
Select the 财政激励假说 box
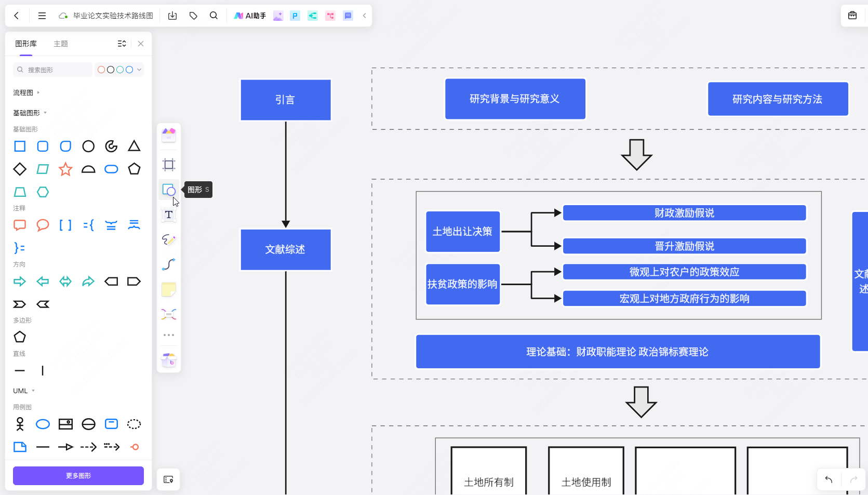point(685,213)
